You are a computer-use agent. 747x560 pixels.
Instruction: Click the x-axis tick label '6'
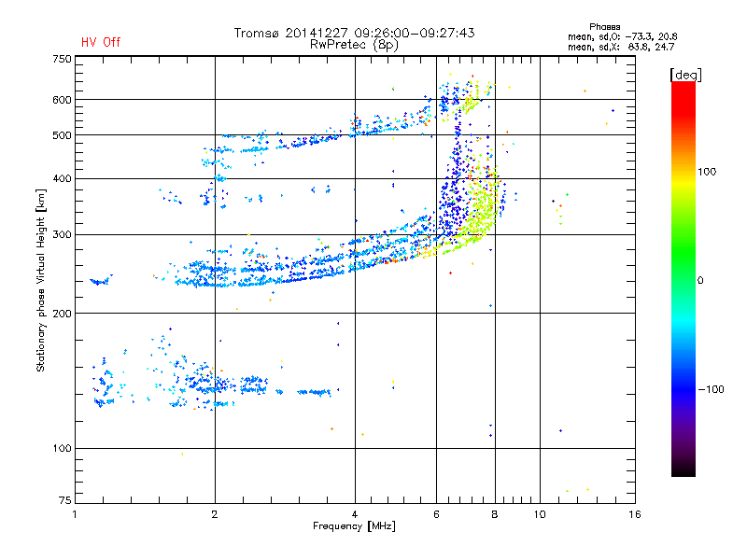[x=436, y=514]
